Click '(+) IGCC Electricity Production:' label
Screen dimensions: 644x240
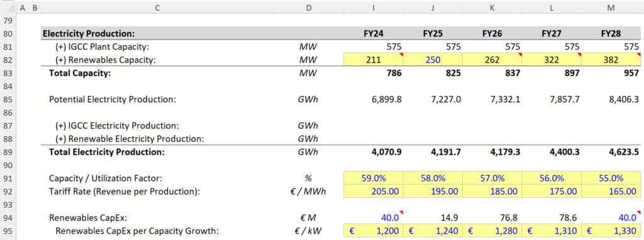pyautogui.click(x=117, y=126)
